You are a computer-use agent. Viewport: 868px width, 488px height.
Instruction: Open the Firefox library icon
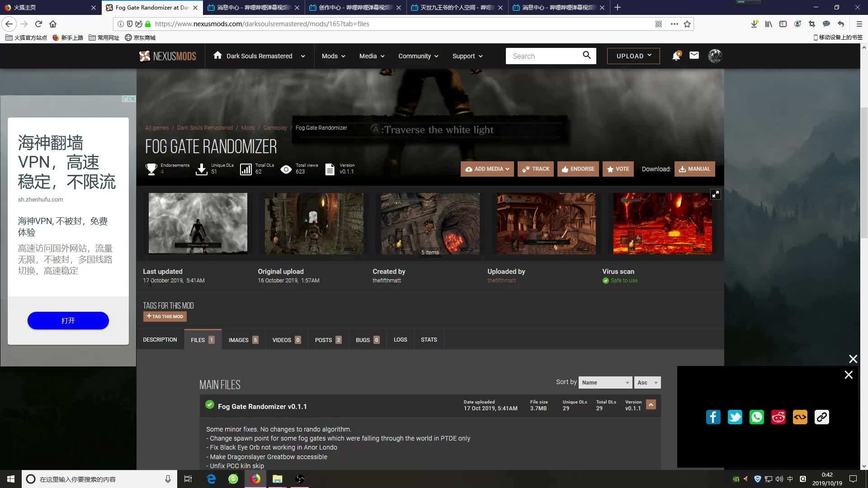(x=768, y=24)
